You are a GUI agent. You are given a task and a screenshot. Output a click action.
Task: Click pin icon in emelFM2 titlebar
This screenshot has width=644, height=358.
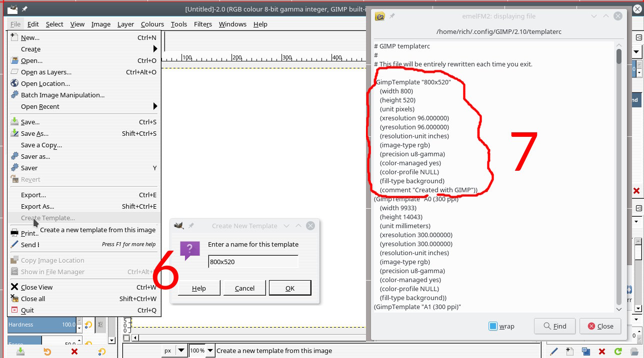392,16
